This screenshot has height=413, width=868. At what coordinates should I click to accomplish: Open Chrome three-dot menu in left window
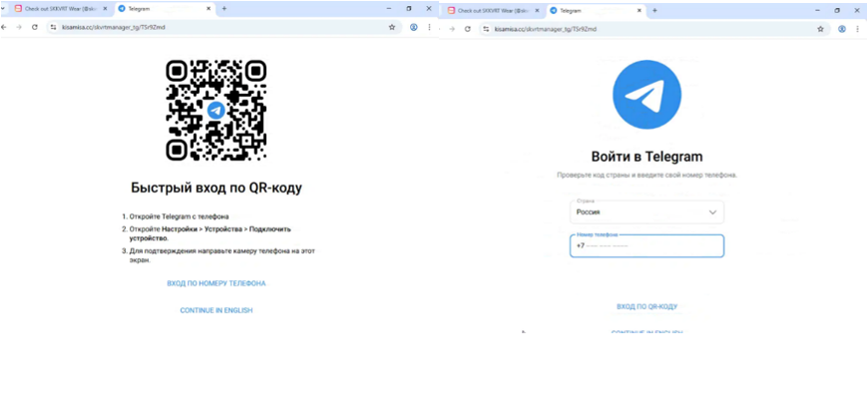click(429, 27)
